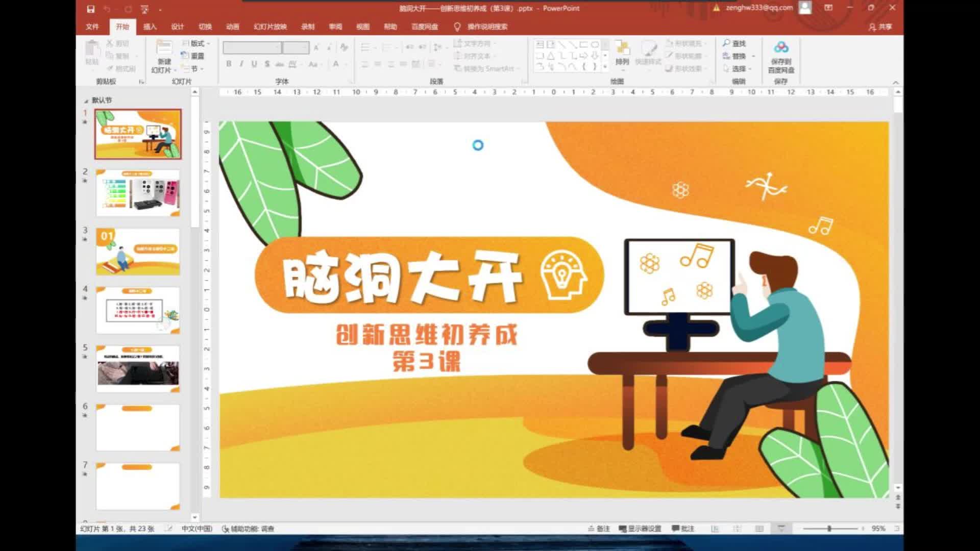Select the triangle shape in shapes gallery
The width and height of the screenshot is (980, 551).
click(551, 56)
